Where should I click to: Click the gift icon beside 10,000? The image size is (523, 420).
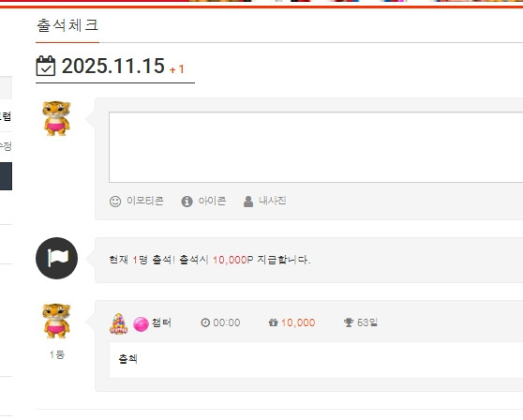tap(273, 322)
